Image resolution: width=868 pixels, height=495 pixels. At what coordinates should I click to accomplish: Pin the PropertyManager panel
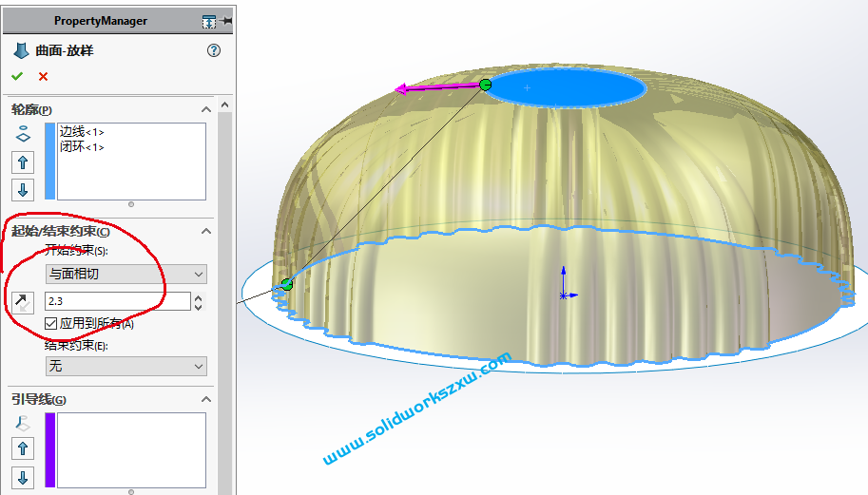(x=226, y=21)
